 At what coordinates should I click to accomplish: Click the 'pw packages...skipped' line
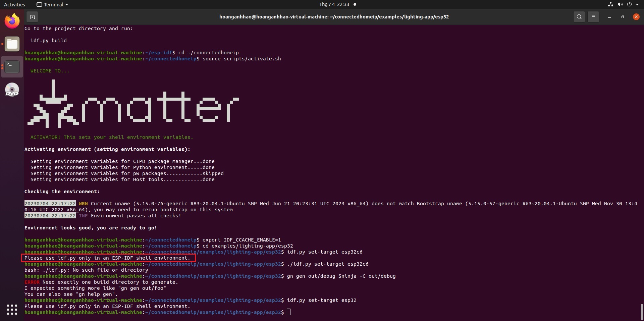point(127,173)
